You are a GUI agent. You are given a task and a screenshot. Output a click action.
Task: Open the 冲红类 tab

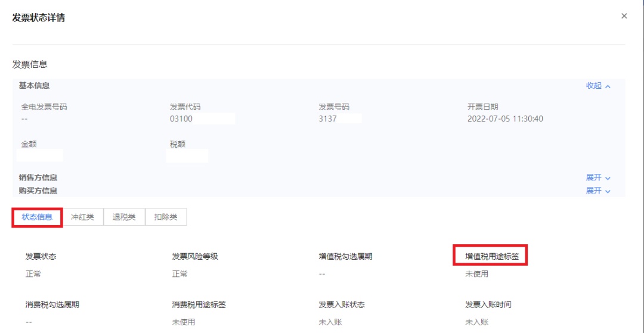click(x=82, y=217)
